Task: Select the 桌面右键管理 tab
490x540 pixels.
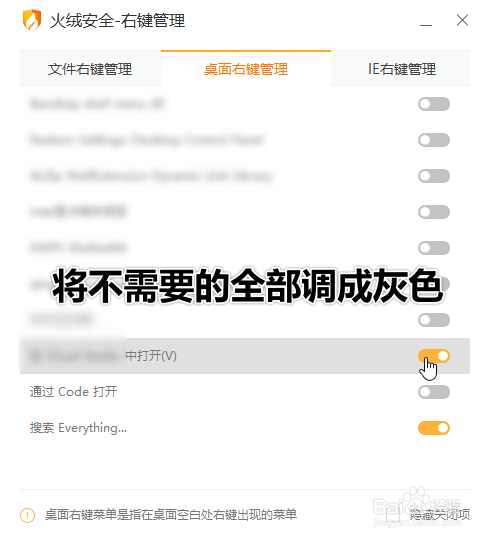Action: (x=246, y=69)
